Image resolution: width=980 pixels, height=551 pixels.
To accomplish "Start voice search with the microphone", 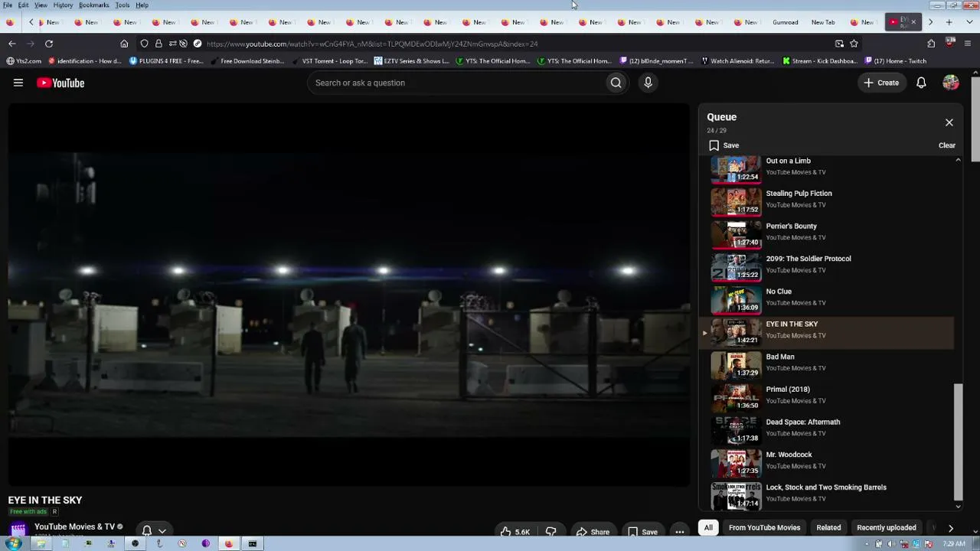I will click(x=648, y=83).
